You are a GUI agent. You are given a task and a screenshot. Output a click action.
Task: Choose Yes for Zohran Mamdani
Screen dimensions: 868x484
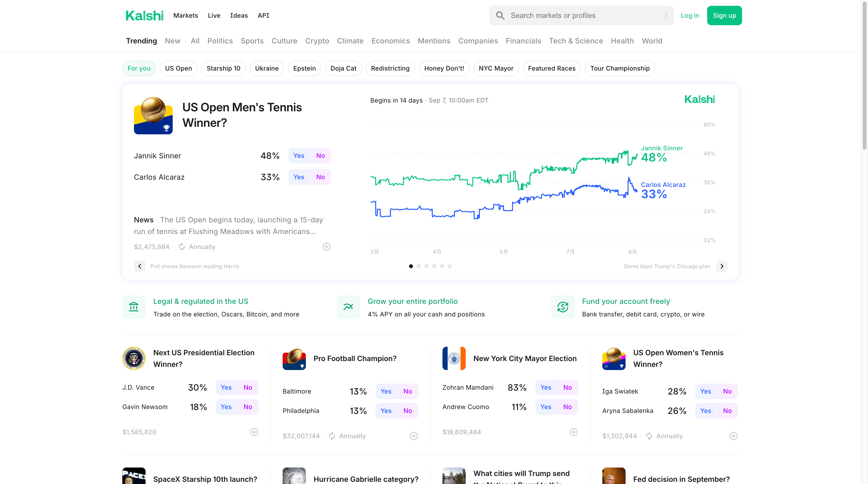546,387
